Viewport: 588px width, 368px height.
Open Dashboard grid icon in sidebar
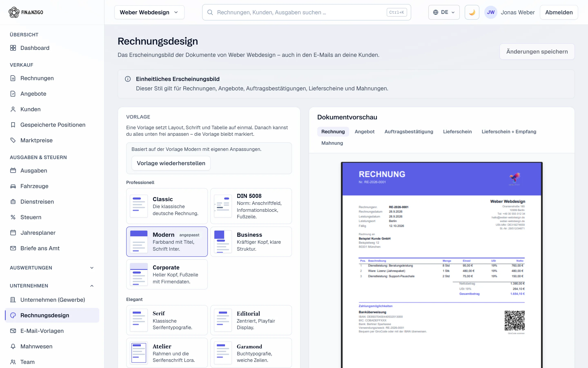pyautogui.click(x=13, y=48)
